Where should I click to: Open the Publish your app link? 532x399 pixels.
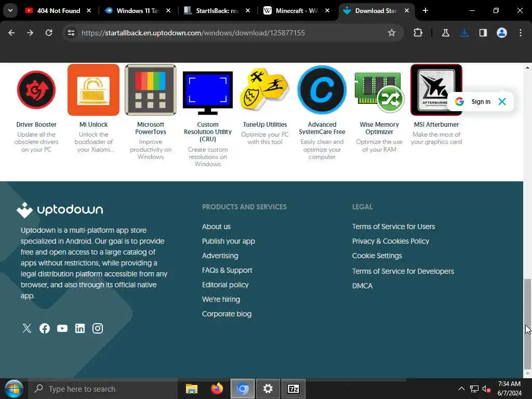click(x=229, y=241)
